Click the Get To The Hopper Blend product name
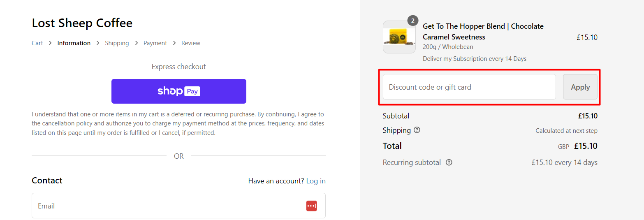 click(x=483, y=32)
